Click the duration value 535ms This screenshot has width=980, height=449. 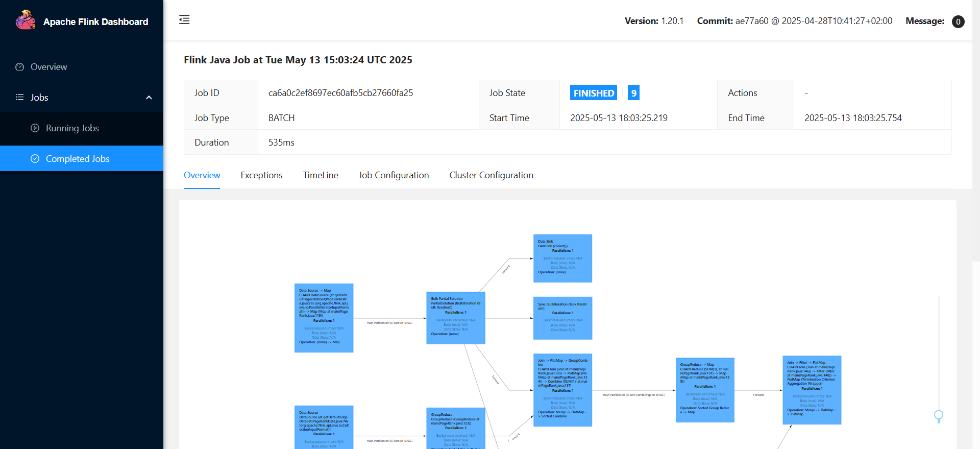281,143
